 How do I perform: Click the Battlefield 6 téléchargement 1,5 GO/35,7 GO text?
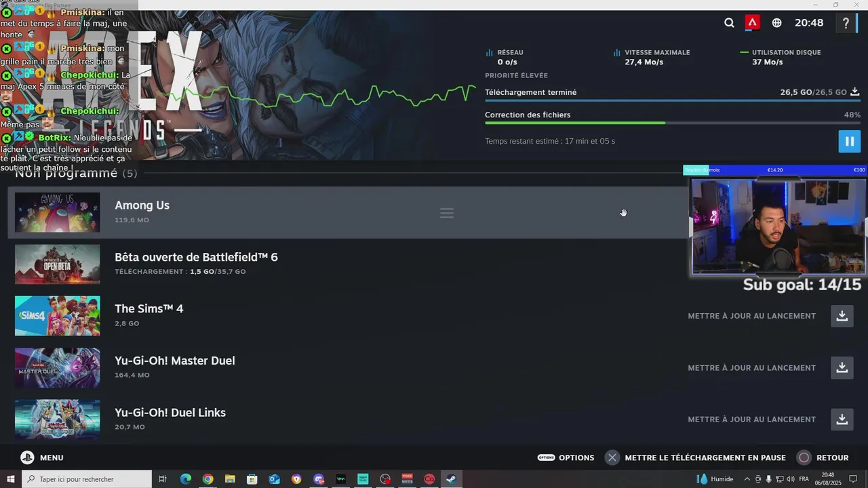coord(180,271)
